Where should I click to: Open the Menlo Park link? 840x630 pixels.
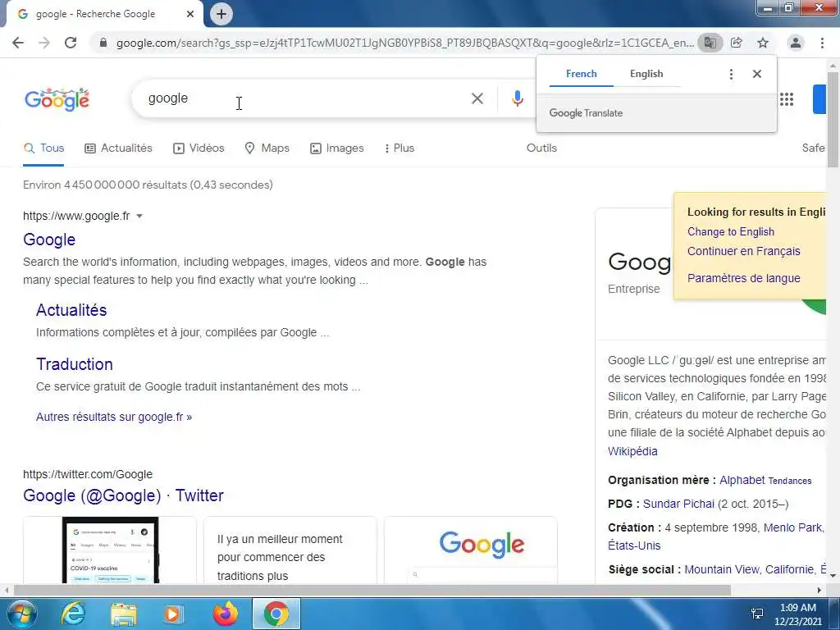tap(792, 527)
